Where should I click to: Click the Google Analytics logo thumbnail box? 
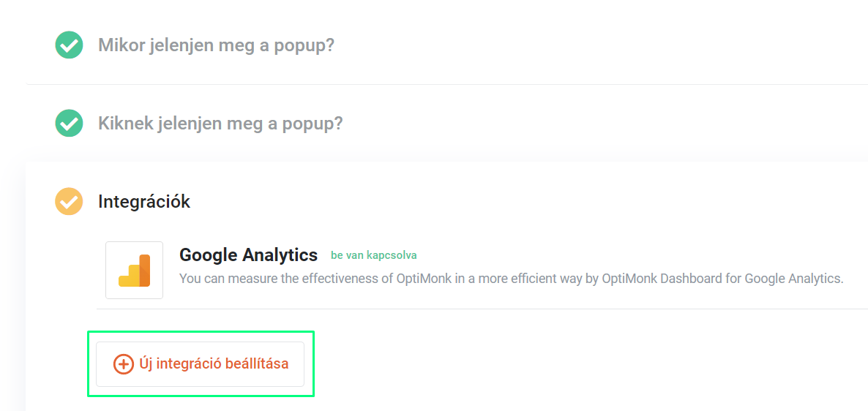coord(135,270)
